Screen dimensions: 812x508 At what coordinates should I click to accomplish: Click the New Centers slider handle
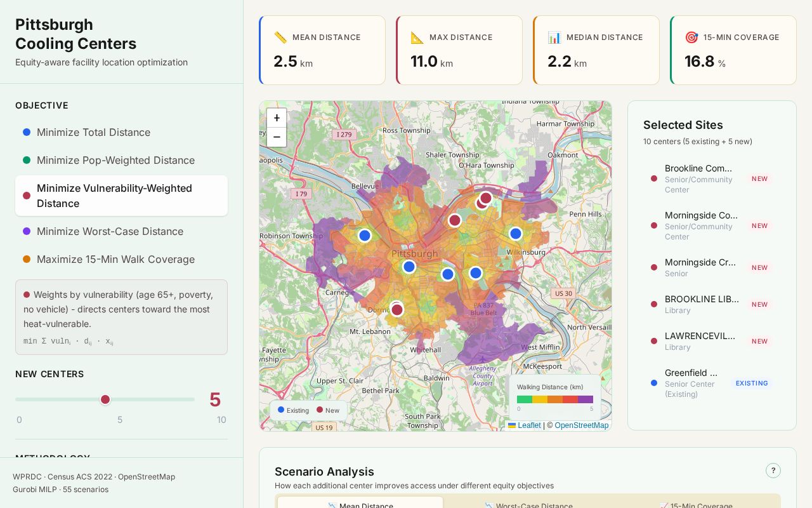105,399
